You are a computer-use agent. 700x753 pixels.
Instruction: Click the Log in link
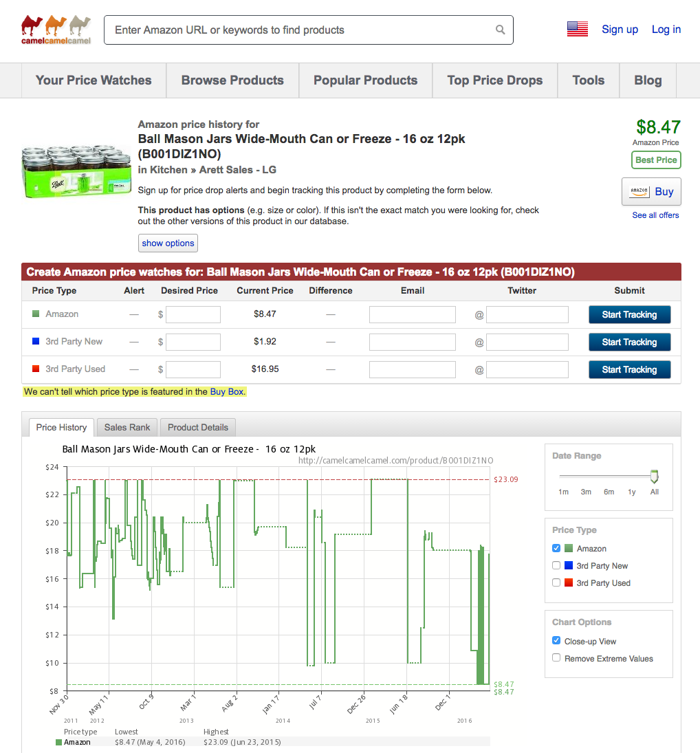tap(666, 30)
